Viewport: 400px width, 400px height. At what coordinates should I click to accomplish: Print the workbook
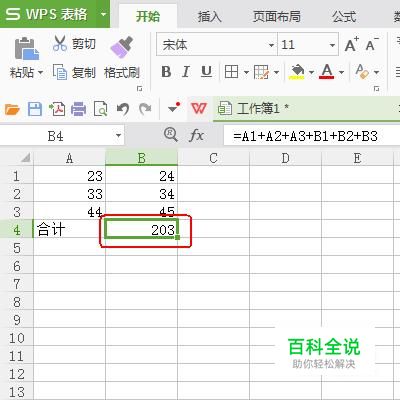point(79,109)
